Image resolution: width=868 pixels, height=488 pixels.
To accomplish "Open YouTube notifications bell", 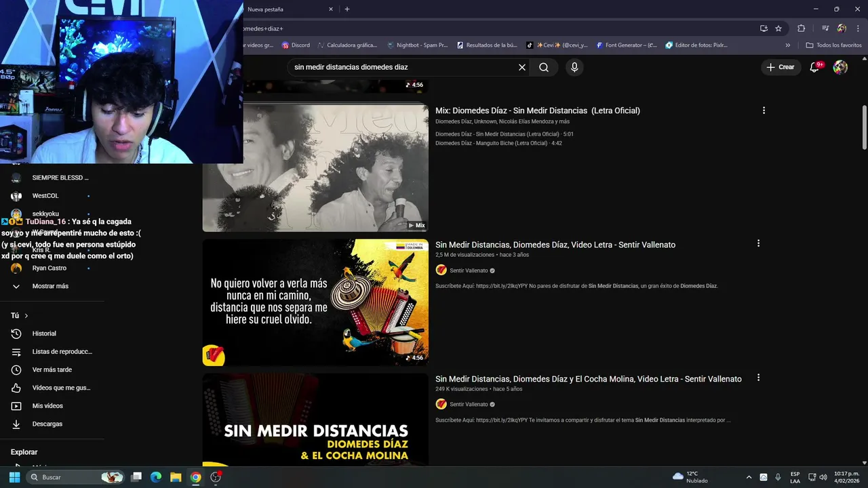I will tap(815, 67).
